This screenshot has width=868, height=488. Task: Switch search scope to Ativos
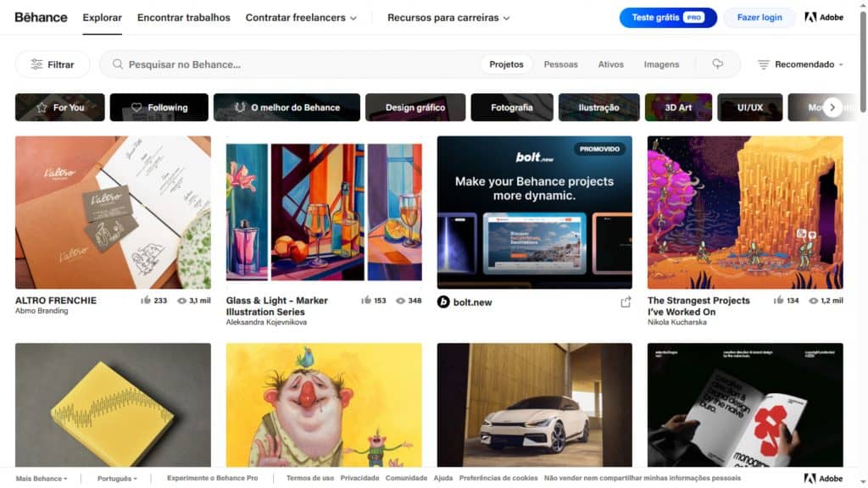click(610, 64)
